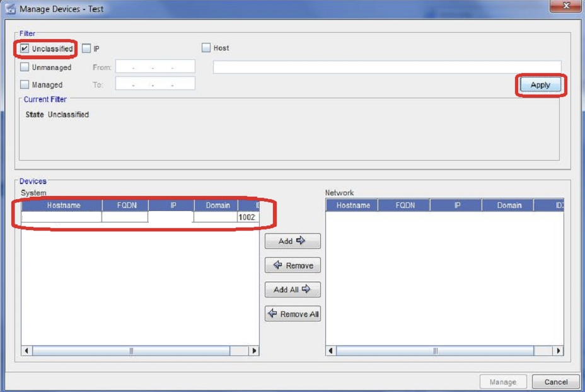Click System table horizontal scrollbar thumb

pos(131,350)
